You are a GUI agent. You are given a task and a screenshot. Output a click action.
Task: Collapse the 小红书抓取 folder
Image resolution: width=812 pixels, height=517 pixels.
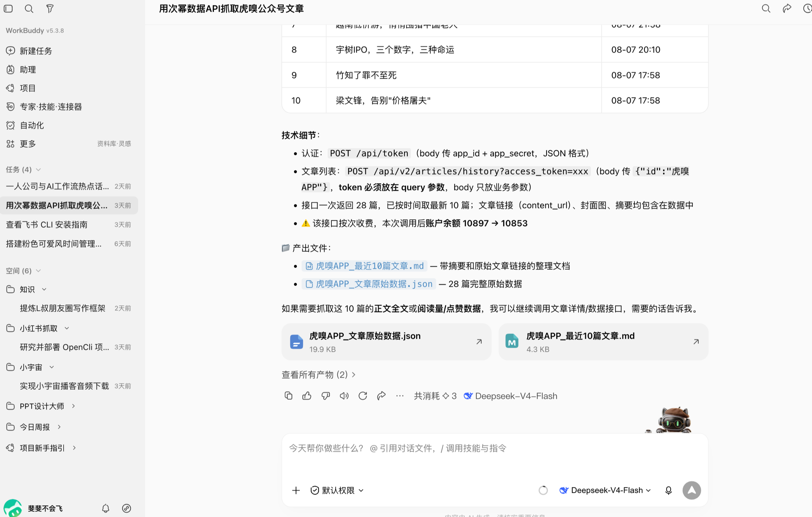coord(67,329)
